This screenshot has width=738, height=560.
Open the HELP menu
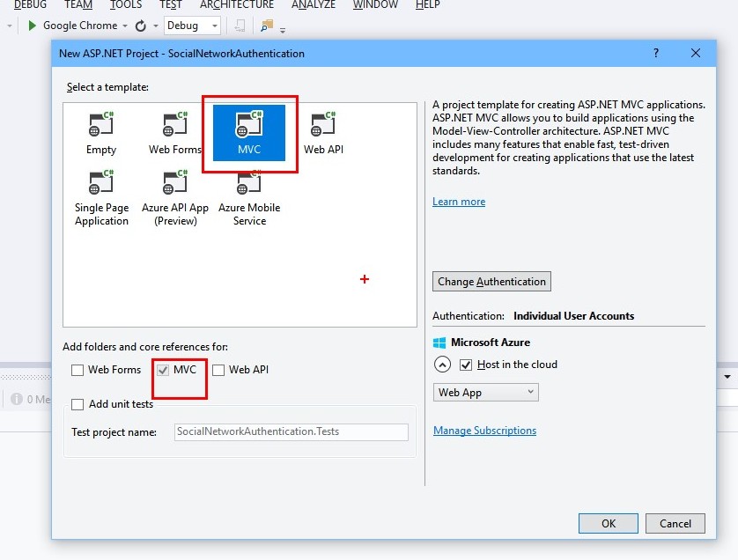coord(427,4)
